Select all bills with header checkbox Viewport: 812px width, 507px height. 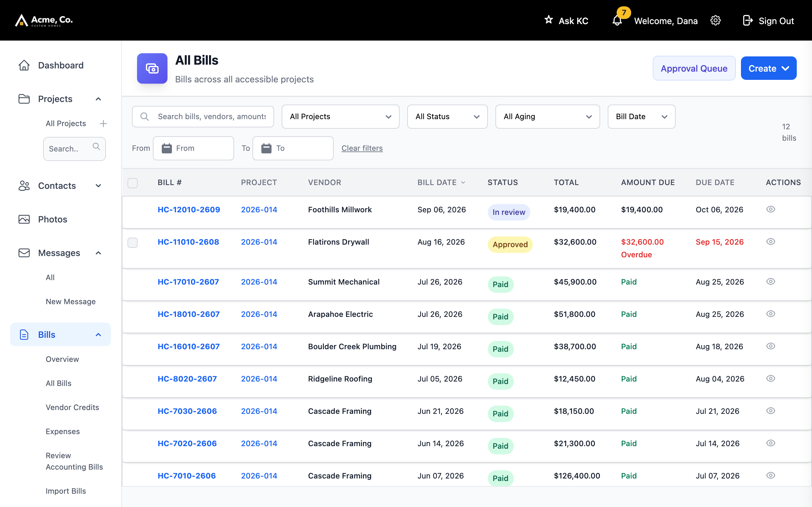pyautogui.click(x=133, y=183)
